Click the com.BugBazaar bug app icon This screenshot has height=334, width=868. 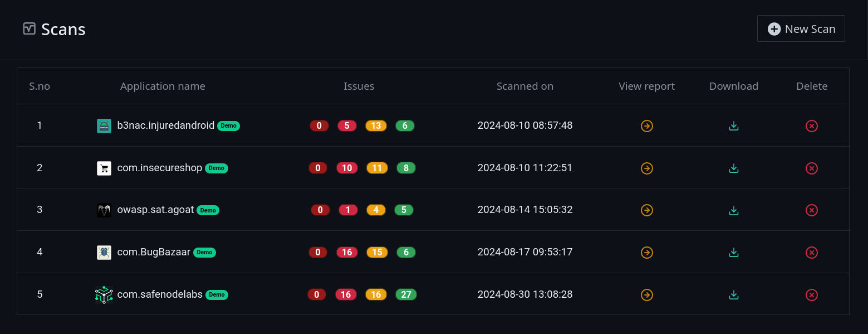[x=104, y=253]
